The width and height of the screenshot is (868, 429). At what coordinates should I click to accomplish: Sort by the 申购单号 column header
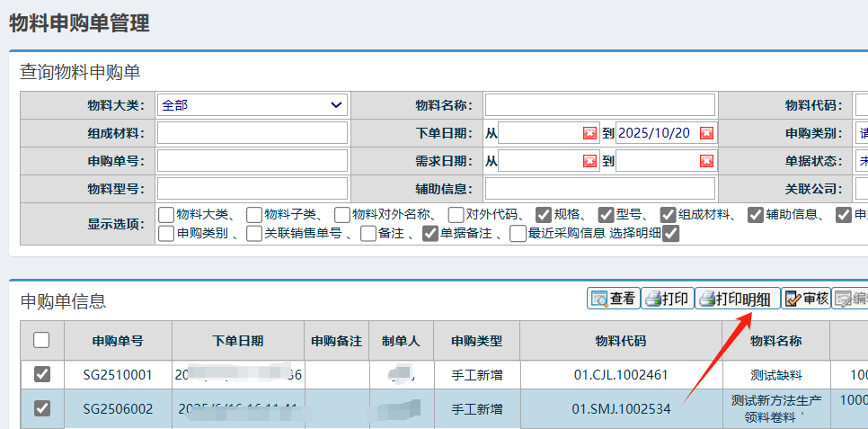coord(117,342)
